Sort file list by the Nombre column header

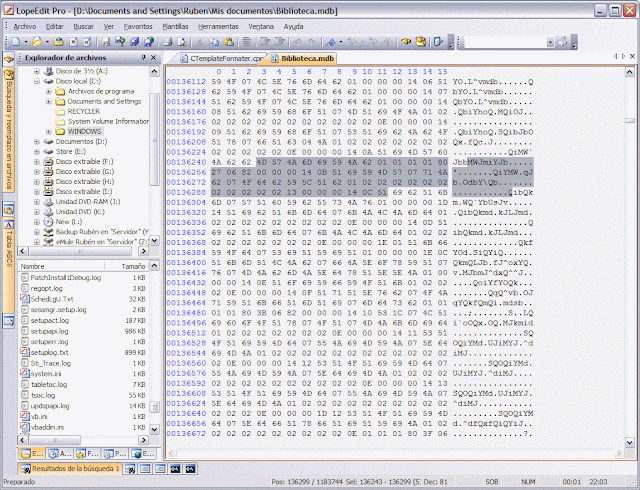61,266
